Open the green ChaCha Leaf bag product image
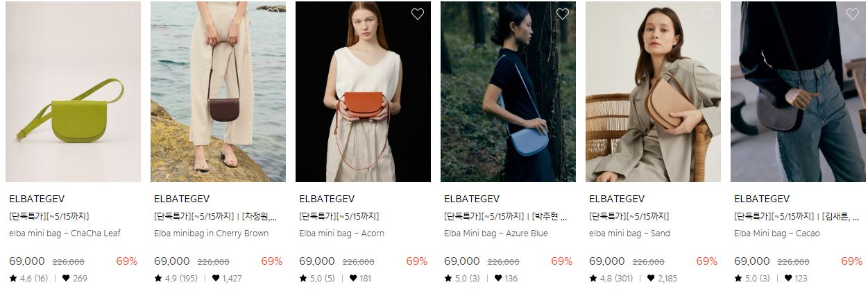The width and height of the screenshot is (868, 303). coord(73,92)
